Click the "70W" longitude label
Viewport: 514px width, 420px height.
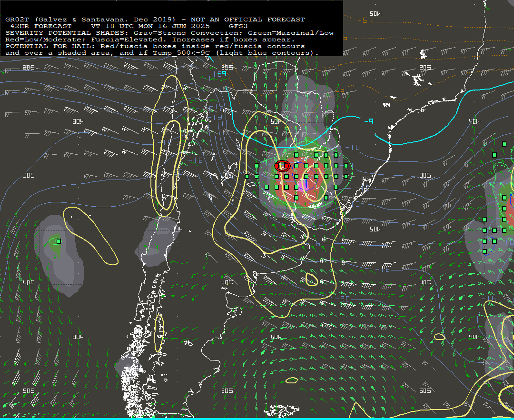point(178,229)
